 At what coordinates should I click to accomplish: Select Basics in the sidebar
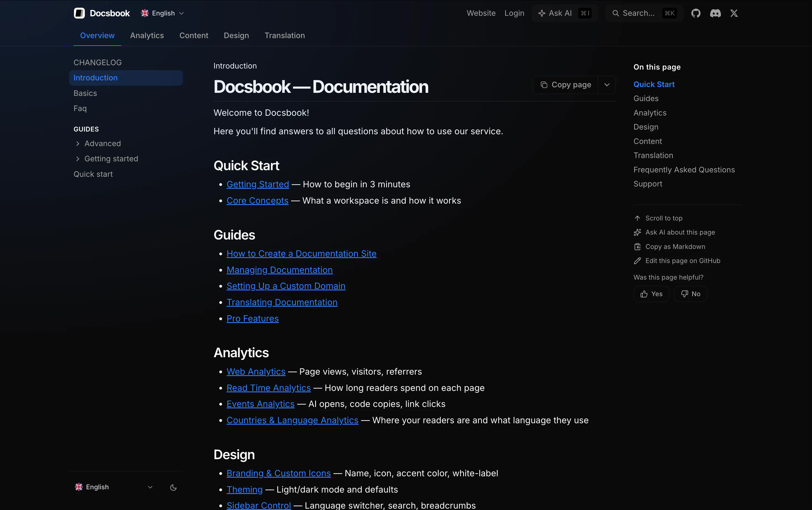85,93
